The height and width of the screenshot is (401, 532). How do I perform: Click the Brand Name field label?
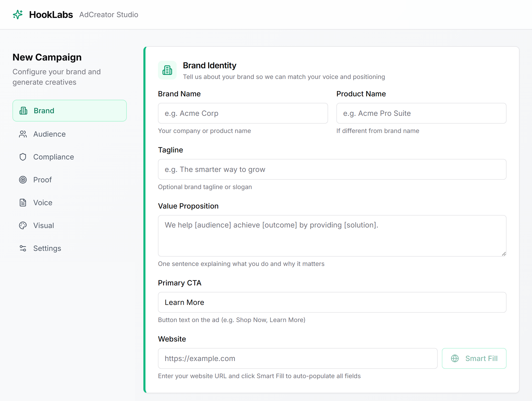point(179,94)
